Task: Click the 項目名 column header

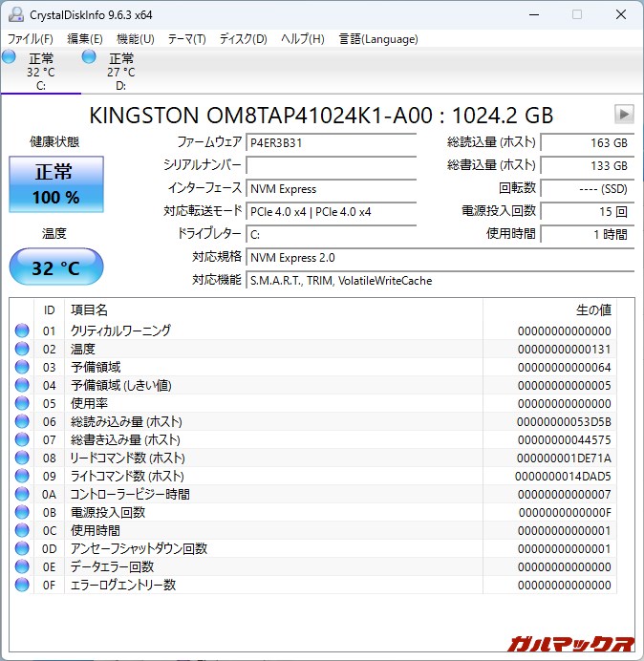Action: click(x=89, y=309)
